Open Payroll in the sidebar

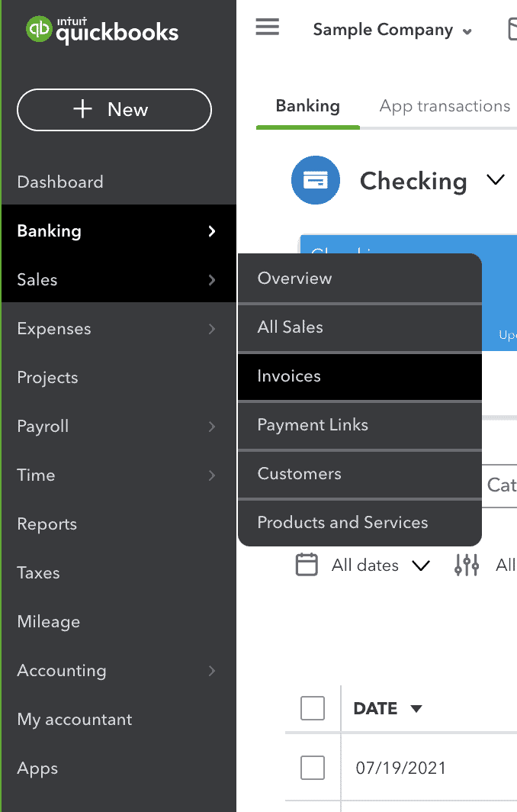pyautogui.click(x=118, y=427)
